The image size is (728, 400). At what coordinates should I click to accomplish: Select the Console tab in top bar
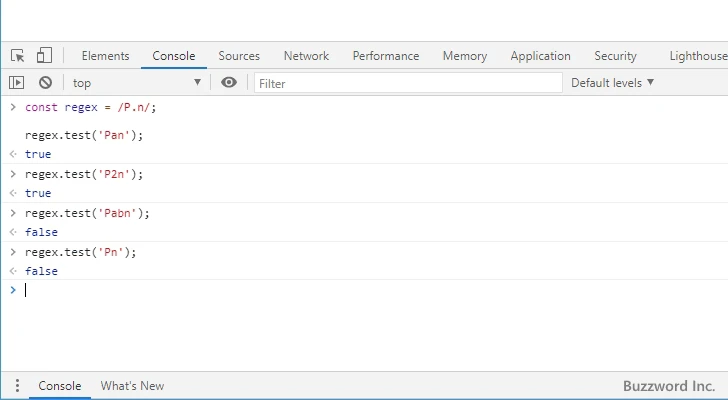coord(174,56)
